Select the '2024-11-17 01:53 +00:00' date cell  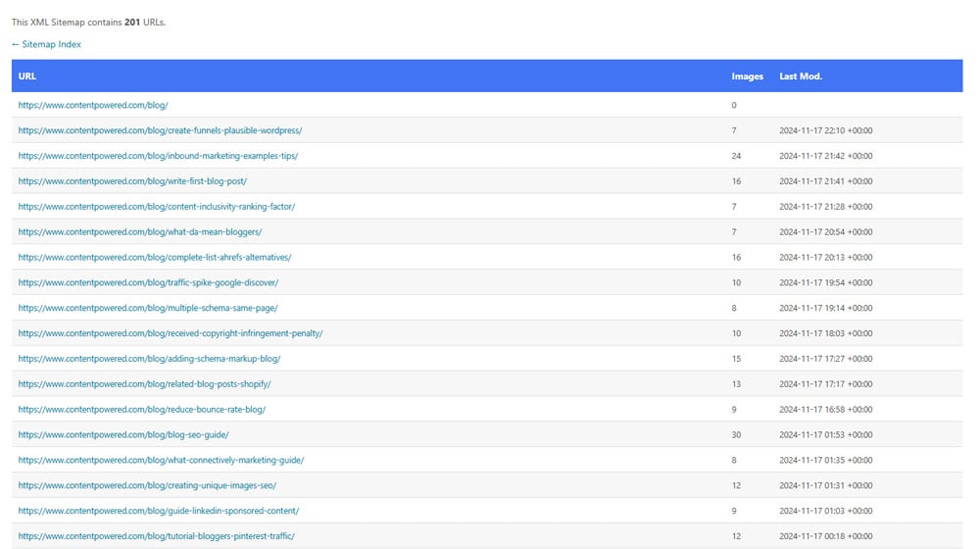tap(825, 434)
